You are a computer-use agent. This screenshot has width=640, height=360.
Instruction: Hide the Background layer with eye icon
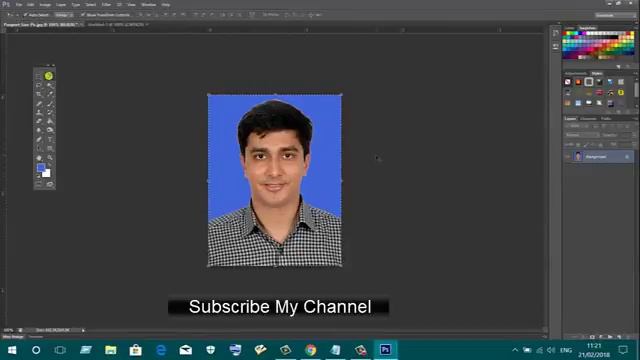[x=567, y=157]
